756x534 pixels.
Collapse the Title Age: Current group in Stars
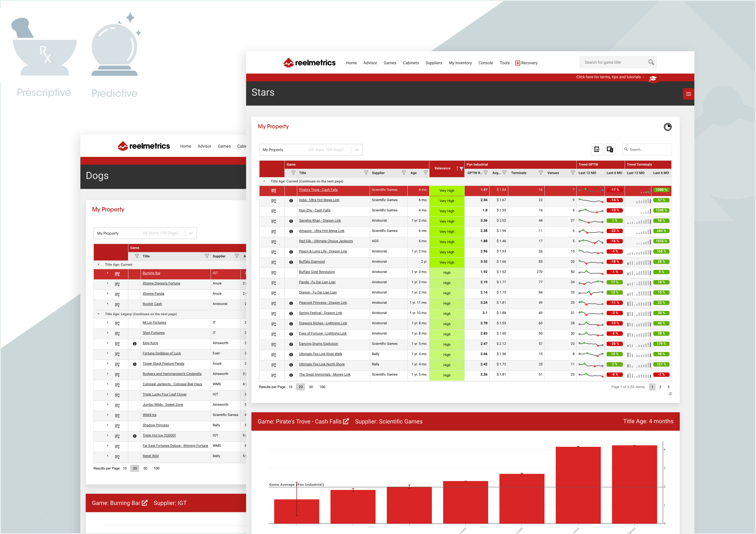(x=264, y=181)
